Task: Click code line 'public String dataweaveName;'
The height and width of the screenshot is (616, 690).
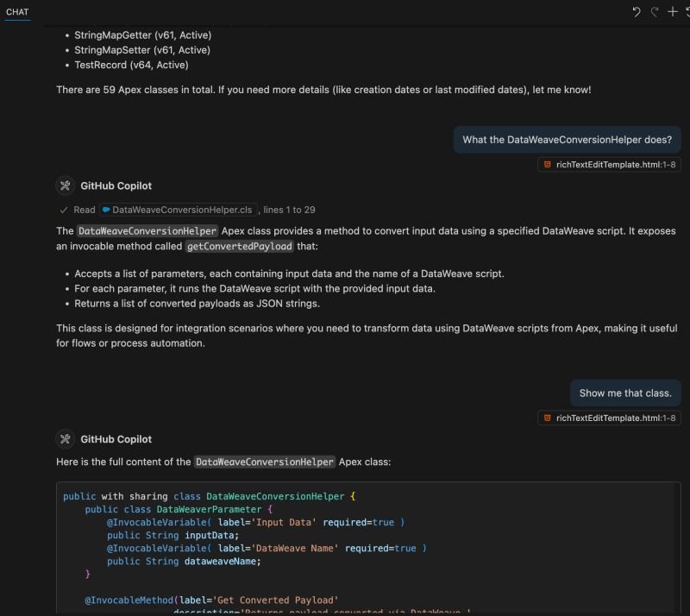Action: (x=184, y=561)
